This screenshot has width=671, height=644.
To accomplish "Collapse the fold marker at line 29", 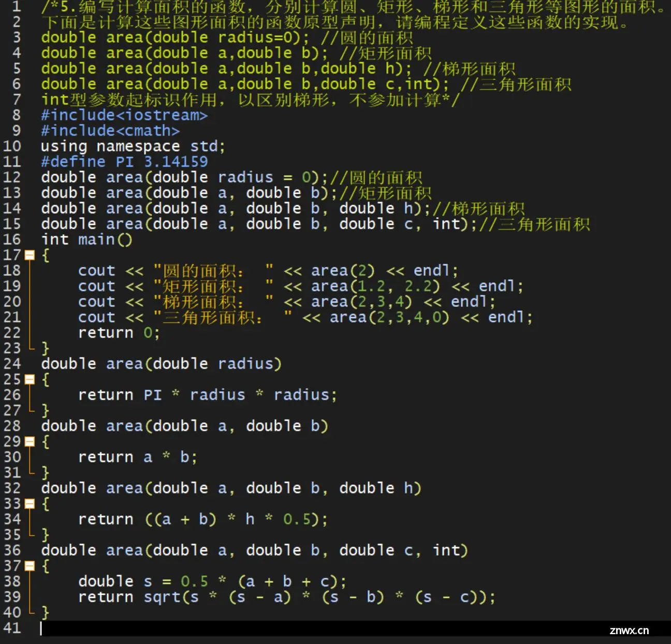I will point(30,441).
